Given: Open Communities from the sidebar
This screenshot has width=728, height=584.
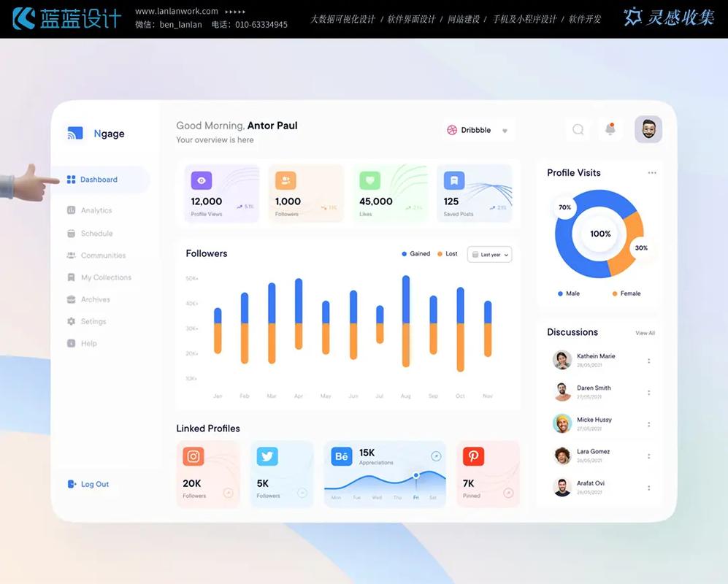Looking at the screenshot, I should [x=96, y=255].
